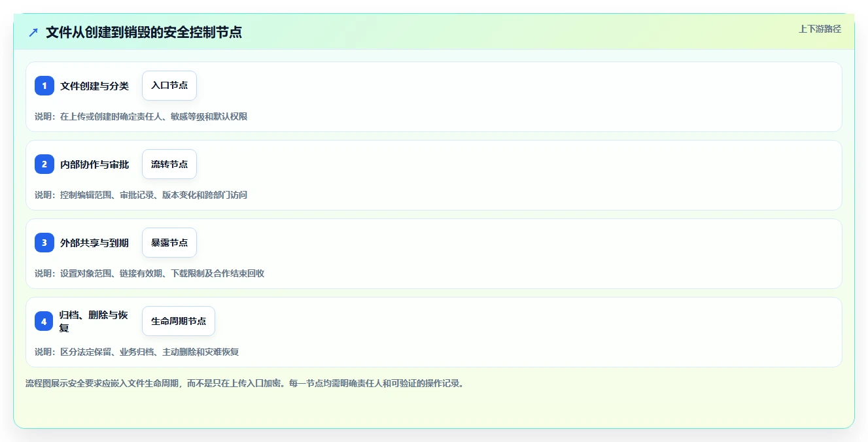Click the step name 外部共享与到期
868x442 pixels.
[x=95, y=243]
